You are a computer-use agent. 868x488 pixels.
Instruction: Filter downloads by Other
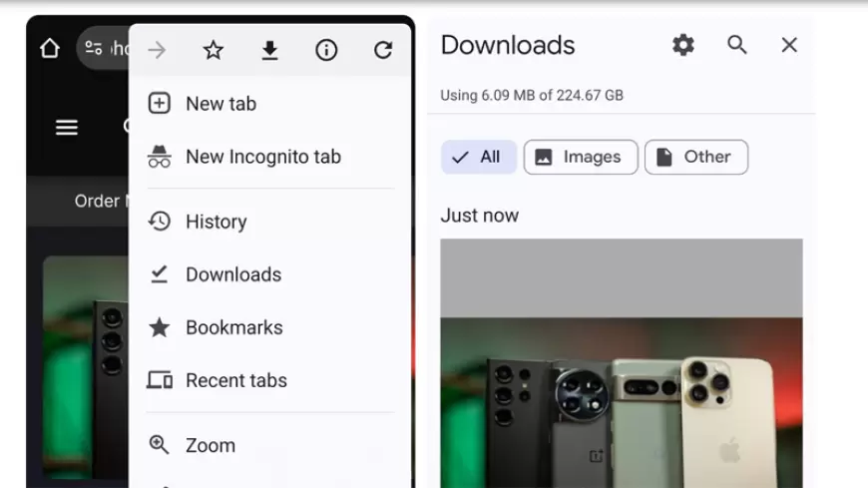click(695, 157)
